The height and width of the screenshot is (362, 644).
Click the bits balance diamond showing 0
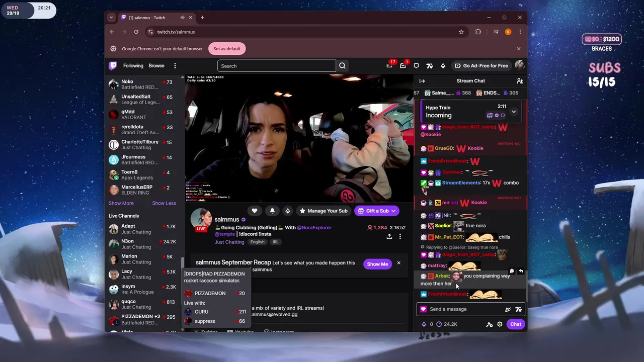(427, 324)
